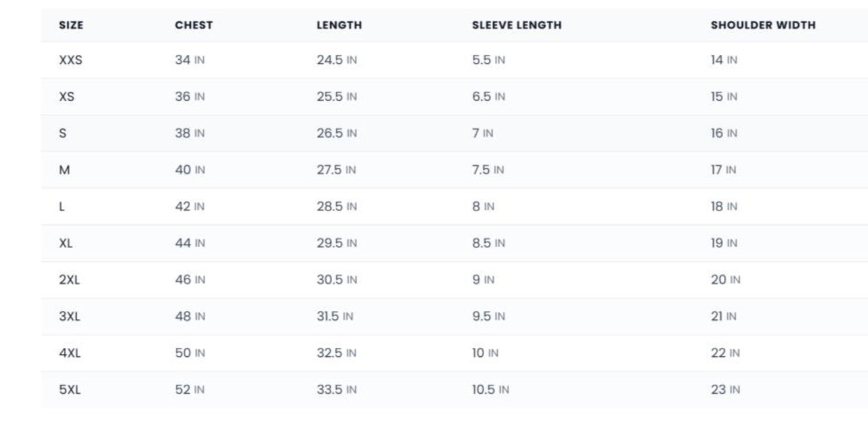
Task: Click the SLEEVE LENGTH column header
Action: (x=516, y=25)
